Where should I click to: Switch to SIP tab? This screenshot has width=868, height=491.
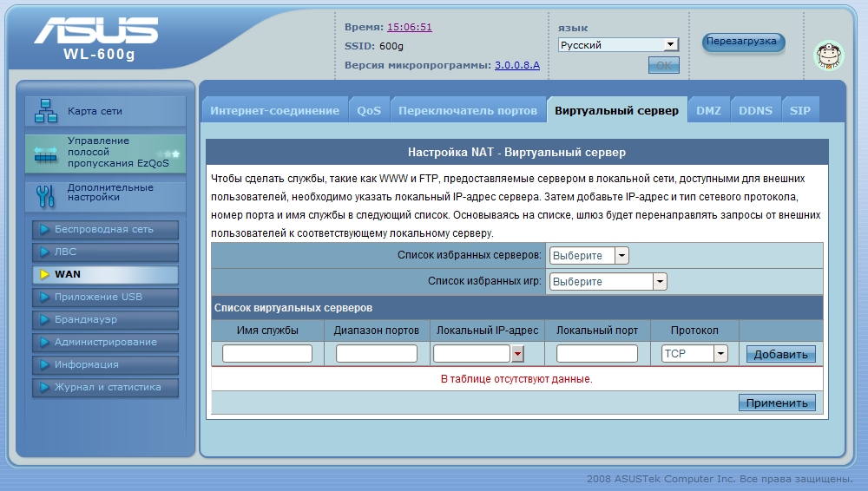(800, 111)
